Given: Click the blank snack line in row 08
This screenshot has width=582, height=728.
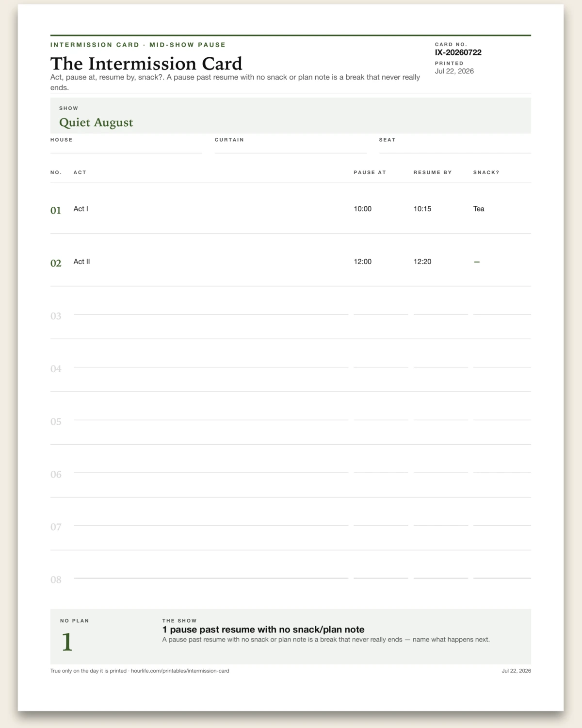Looking at the screenshot, I should [502, 578].
